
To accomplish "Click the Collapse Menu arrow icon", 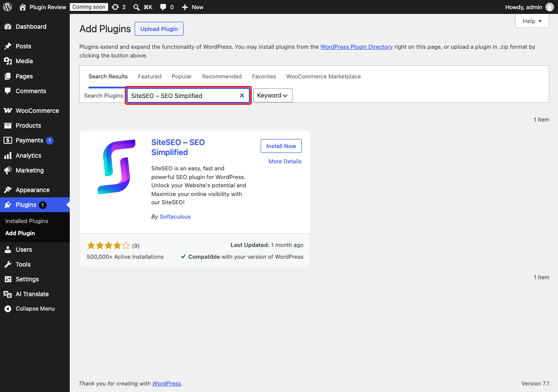I will pyautogui.click(x=8, y=308).
